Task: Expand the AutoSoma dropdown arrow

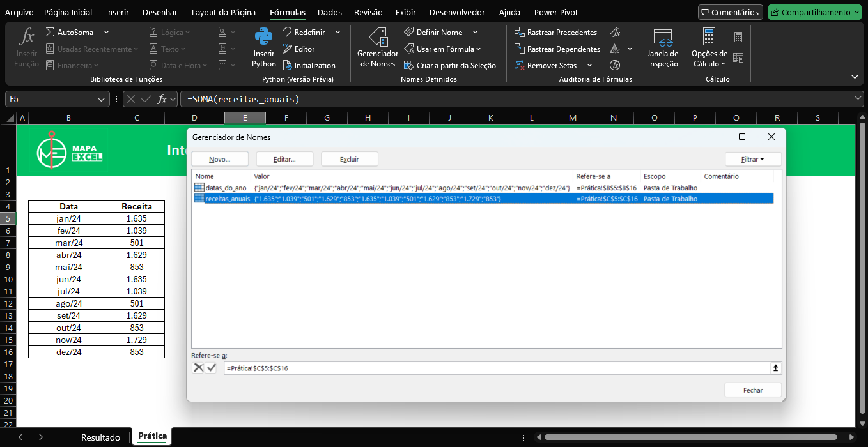Action: coord(106,32)
